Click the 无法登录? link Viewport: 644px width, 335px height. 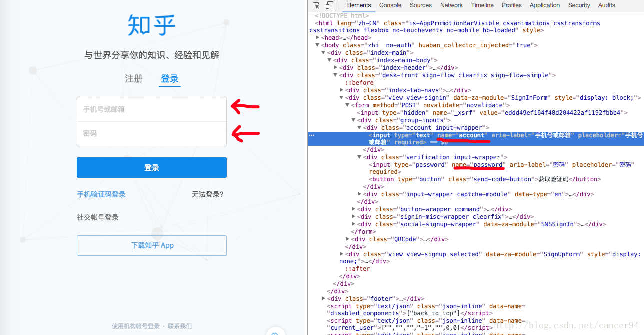(208, 194)
